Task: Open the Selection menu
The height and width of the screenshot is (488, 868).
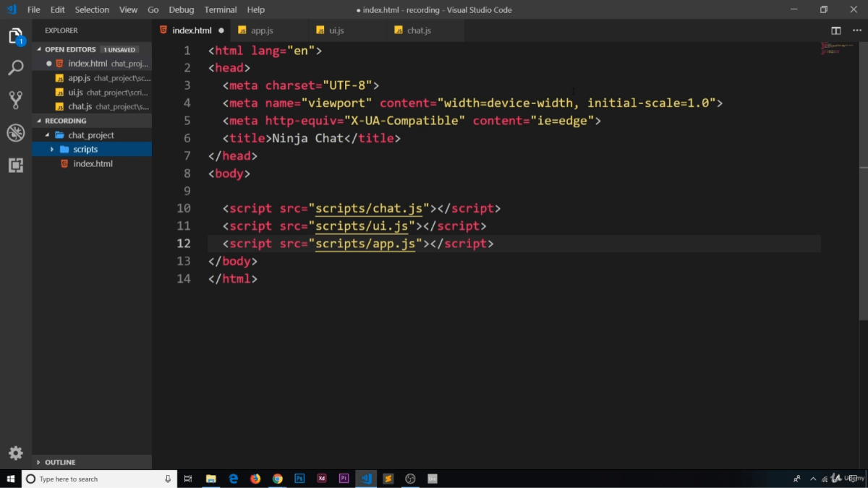Action: click(92, 10)
